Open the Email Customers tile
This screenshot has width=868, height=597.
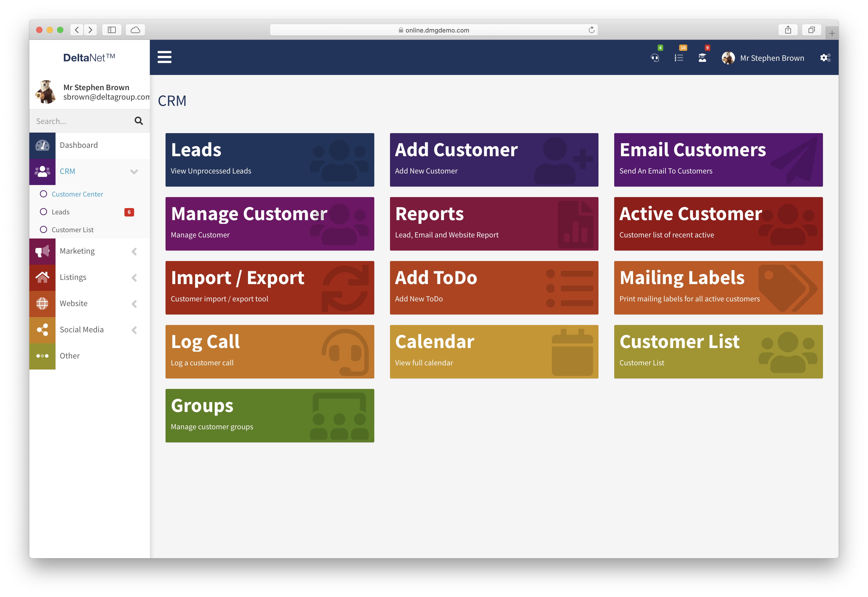(x=718, y=160)
